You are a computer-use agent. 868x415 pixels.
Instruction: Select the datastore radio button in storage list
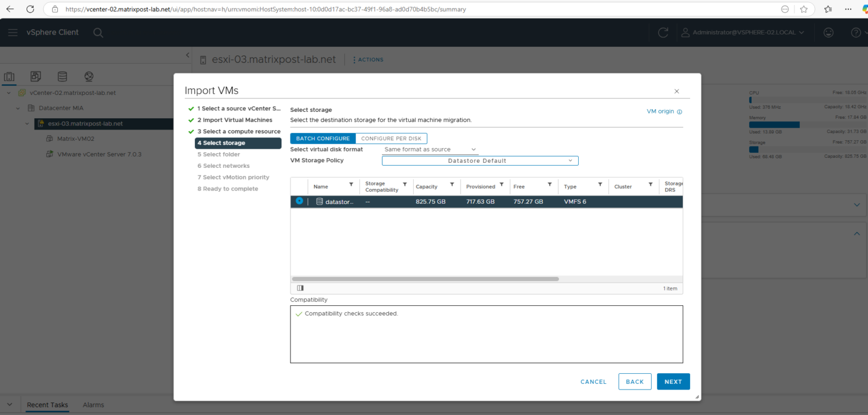299,201
